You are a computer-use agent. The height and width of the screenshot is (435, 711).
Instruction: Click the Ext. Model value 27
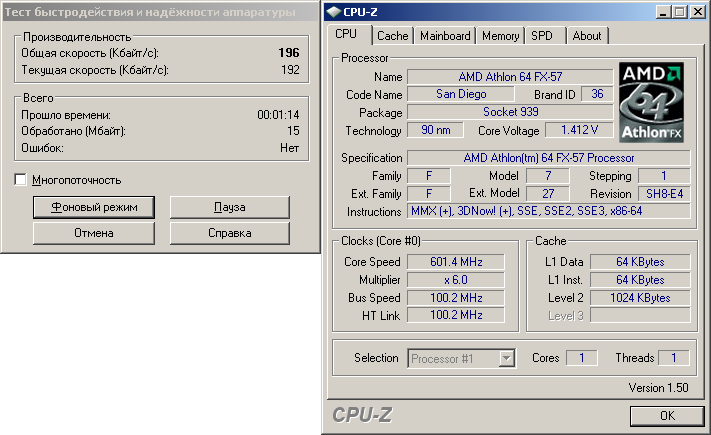click(548, 194)
